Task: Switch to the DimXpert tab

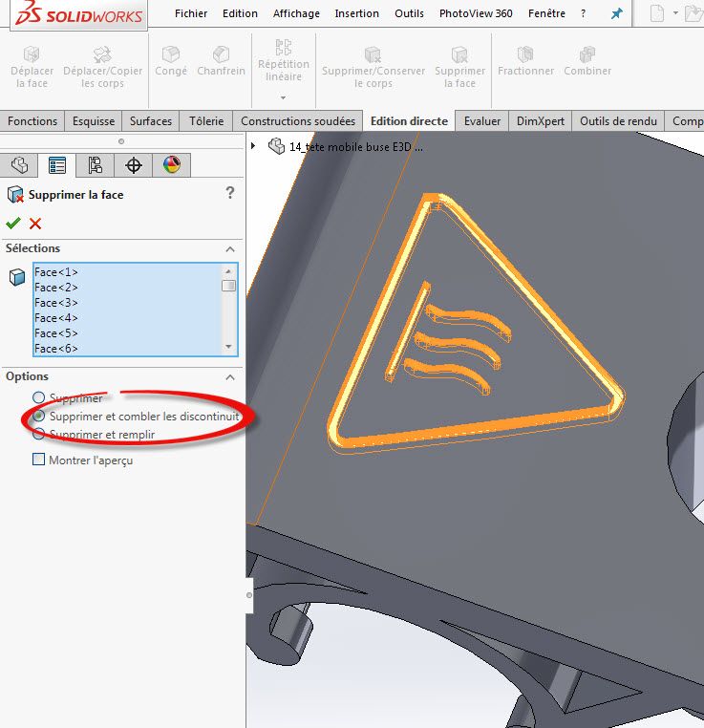Action: [541, 121]
